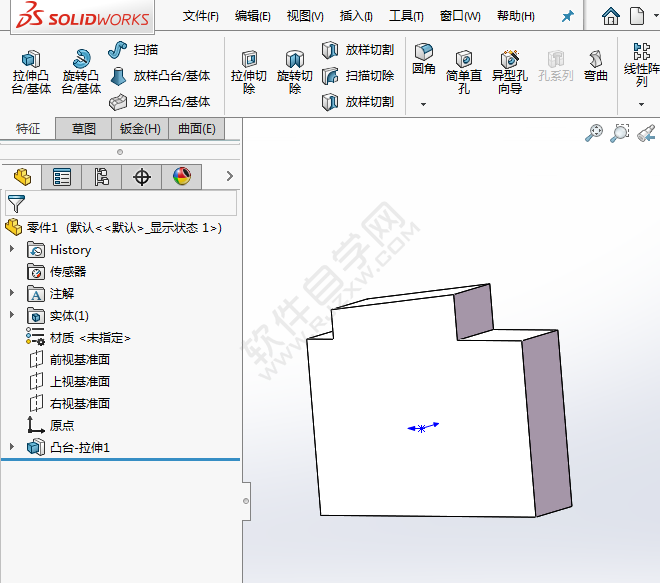660x583 pixels.
Task: Choose the Sweep (扫描) tool
Action: click(x=133, y=50)
